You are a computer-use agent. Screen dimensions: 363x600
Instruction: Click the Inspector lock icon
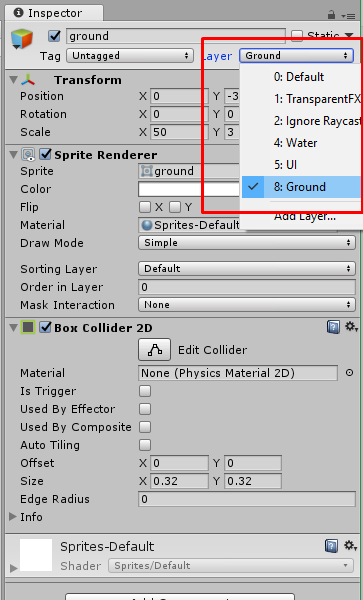(x=331, y=15)
